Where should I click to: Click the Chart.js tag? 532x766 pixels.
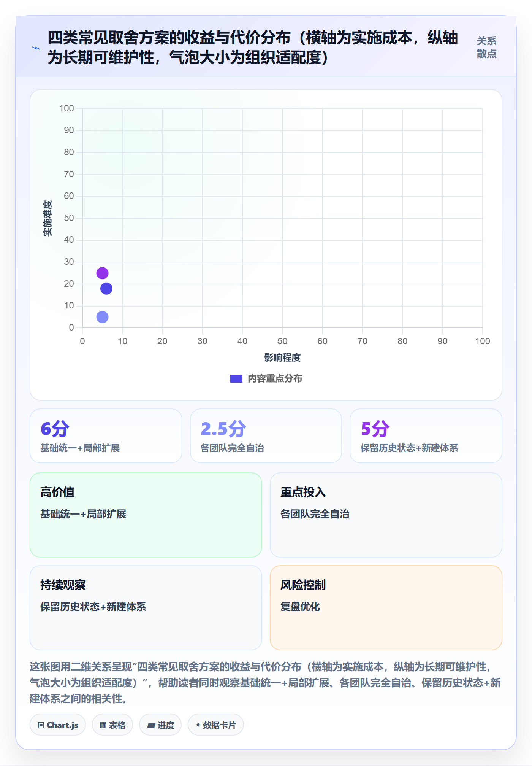[58, 725]
